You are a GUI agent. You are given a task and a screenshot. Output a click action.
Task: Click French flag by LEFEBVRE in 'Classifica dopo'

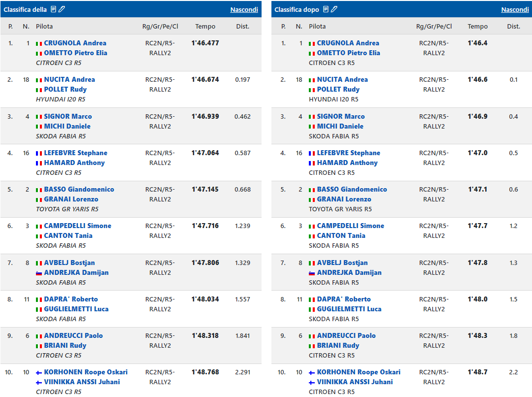click(x=312, y=153)
